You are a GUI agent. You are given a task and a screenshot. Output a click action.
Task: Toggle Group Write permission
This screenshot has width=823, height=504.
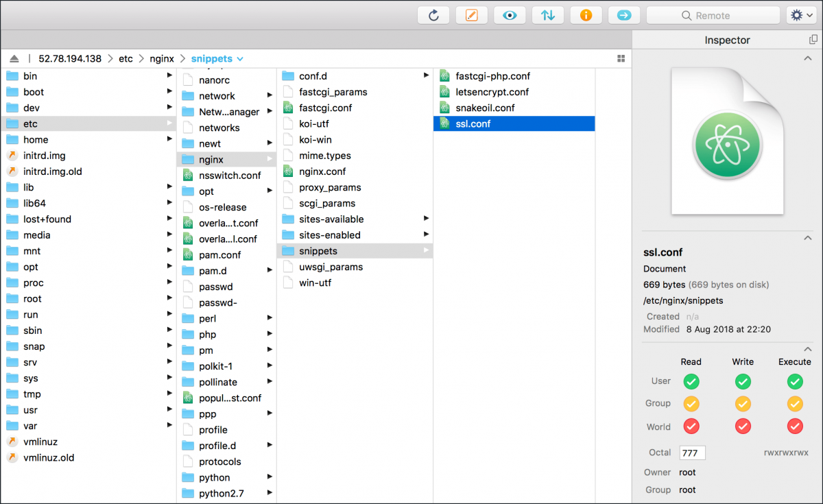(743, 404)
